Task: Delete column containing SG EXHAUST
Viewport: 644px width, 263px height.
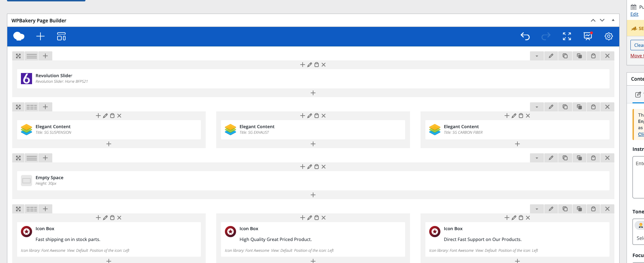Action: (324, 116)
